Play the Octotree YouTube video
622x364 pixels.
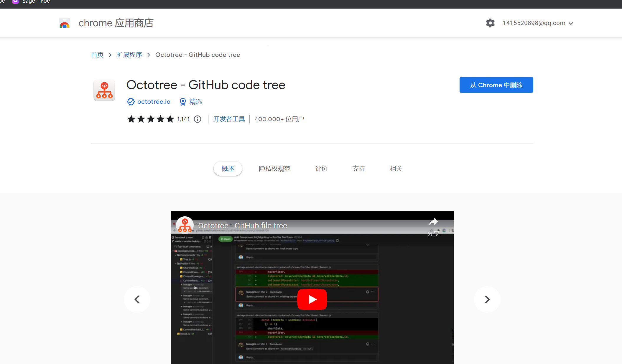(312, 299)
